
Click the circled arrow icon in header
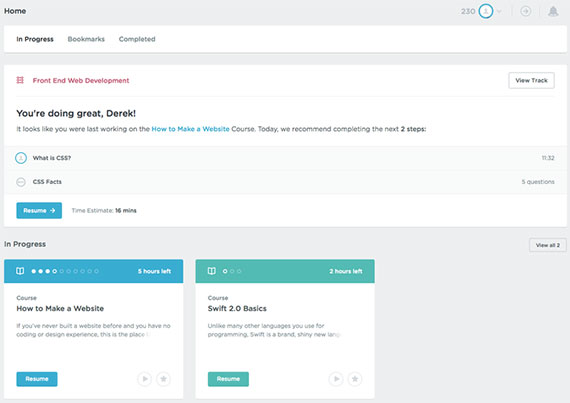click(525, 11)
